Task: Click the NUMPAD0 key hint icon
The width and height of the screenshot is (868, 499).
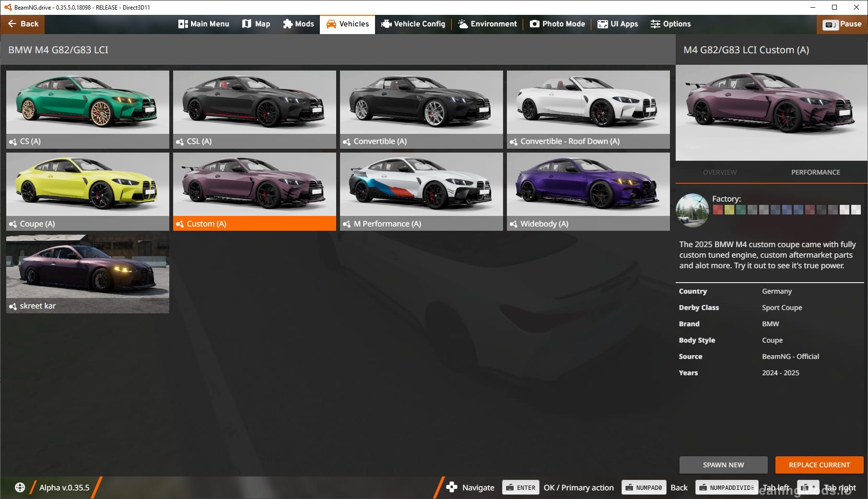Action: pos(644,487)
